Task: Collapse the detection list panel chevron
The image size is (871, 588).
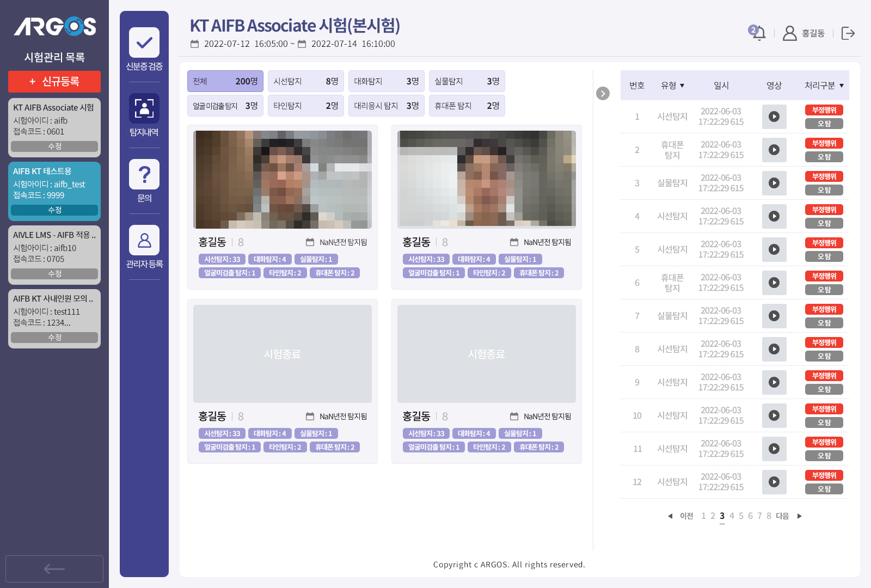Action: tap(603, 93)
